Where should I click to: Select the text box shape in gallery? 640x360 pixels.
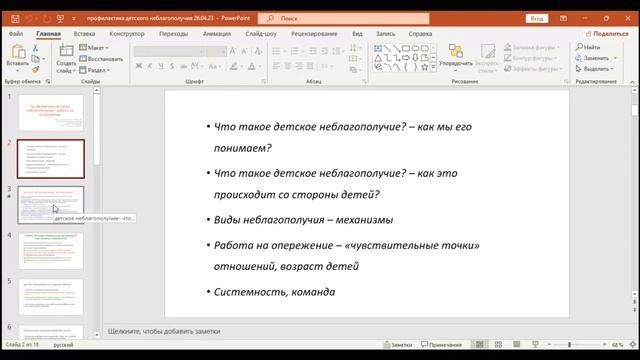point(378,49)
